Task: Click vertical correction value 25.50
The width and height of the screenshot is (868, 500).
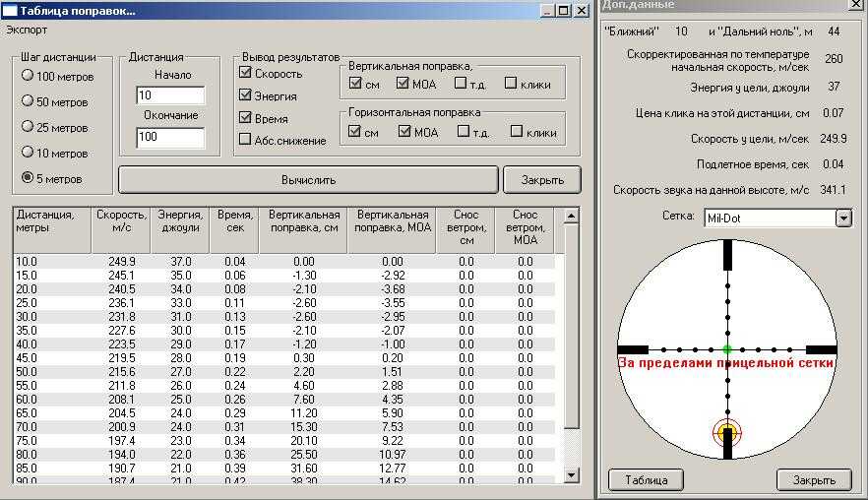Action: point(303,455)
